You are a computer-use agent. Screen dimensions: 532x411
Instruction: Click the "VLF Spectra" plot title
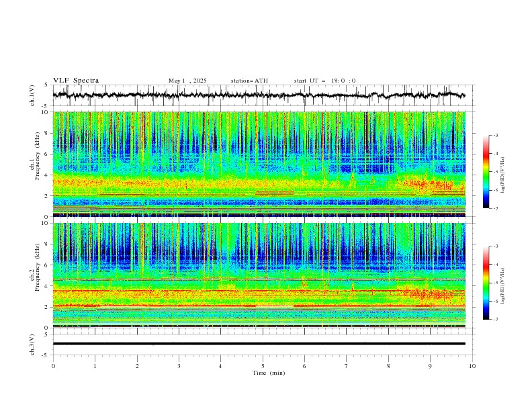(76, 81)
